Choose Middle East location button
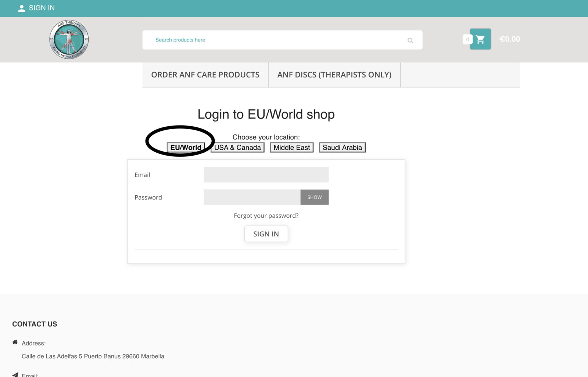 tap(292, 148)
